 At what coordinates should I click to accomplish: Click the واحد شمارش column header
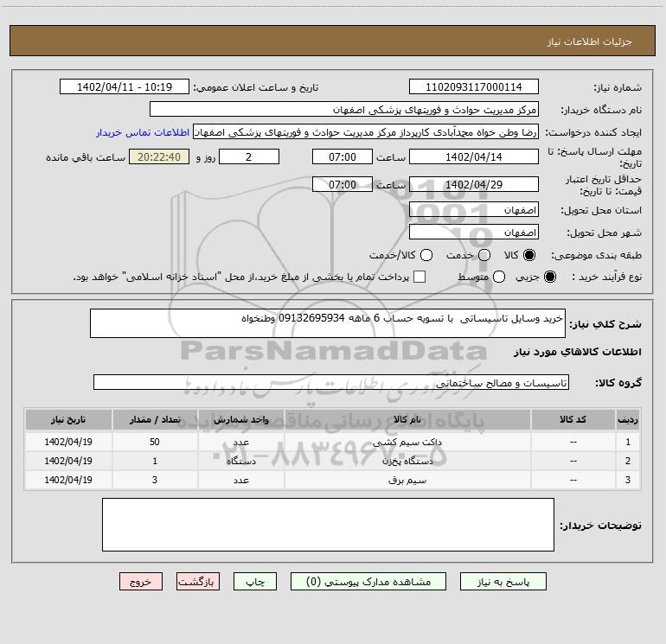coord(240,420)
